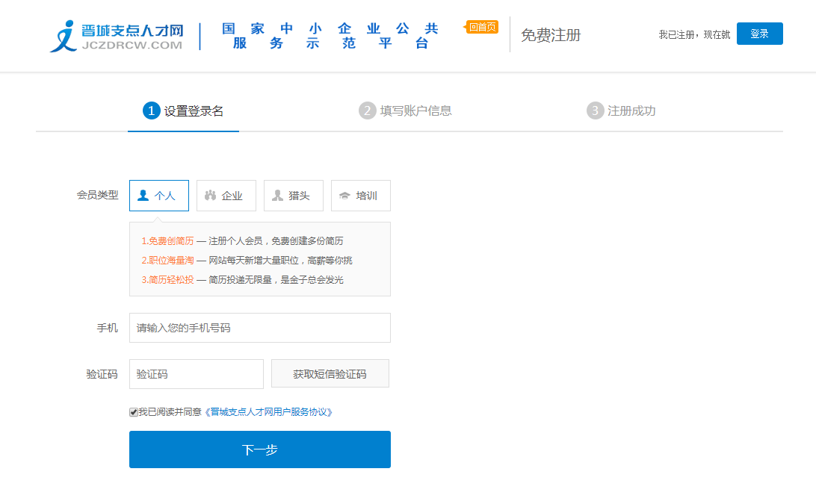
Task: Toggle the 我已阅读并同意 agreement checkbox
Action: (134, 412)
